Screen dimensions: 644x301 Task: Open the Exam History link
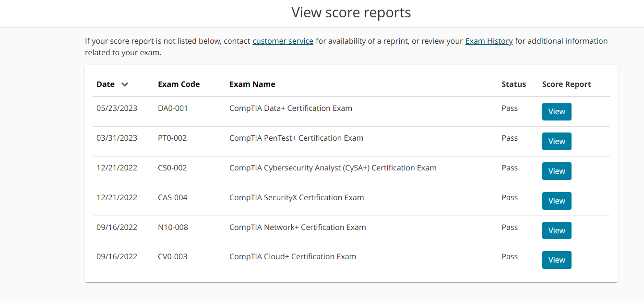[489, 41]
